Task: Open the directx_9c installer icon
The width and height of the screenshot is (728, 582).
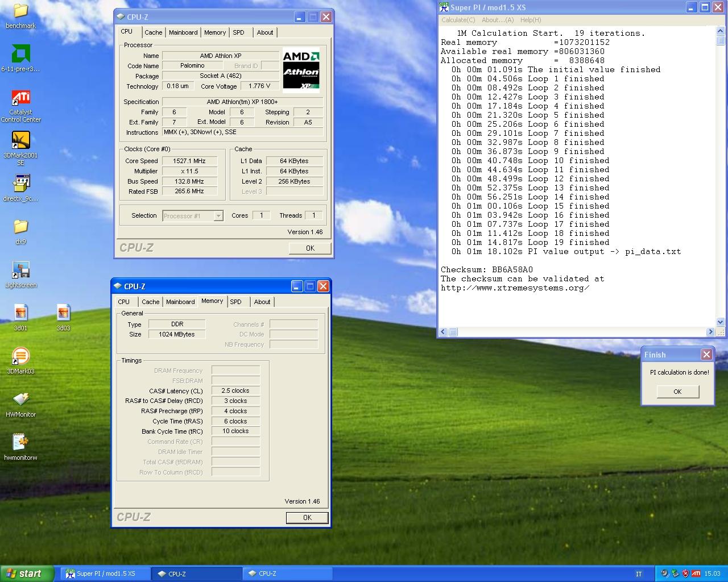Action: click(x=20, y=188)
